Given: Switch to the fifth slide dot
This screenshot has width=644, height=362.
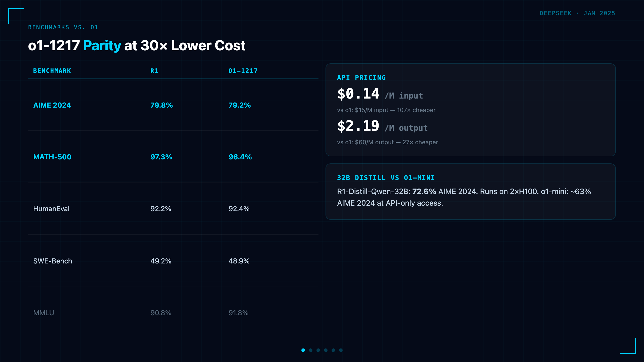Looking at the screenshot, I should click(x=333, y=350).
